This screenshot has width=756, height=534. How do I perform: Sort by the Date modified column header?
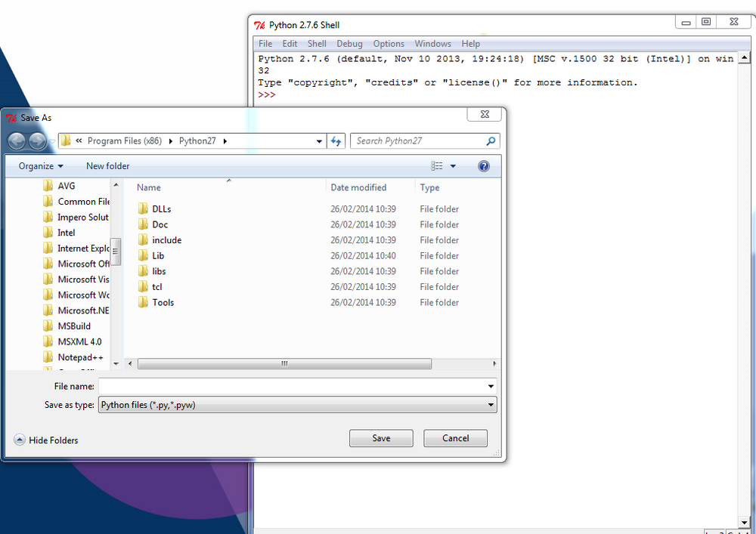pyautogui.click(x=358, y=187)
